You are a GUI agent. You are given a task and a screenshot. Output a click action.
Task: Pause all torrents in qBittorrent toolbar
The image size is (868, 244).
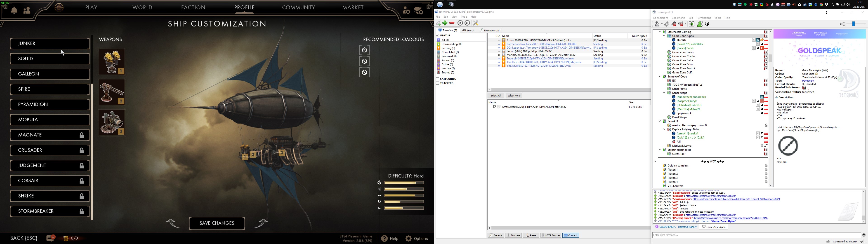pos(467,23)
